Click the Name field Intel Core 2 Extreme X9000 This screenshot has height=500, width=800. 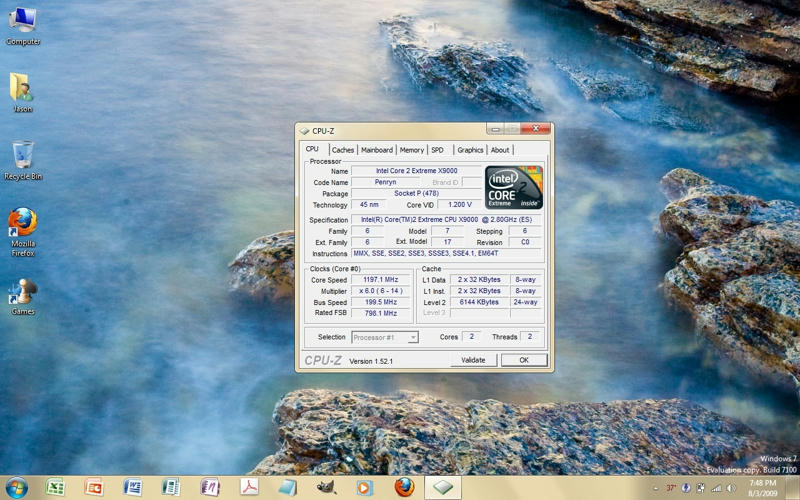[416, 171]
